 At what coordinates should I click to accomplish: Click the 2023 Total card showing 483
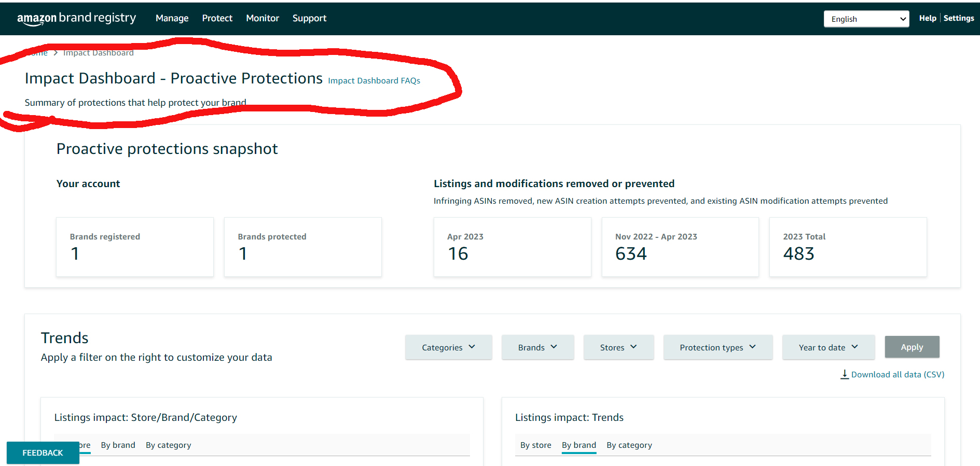pos(848,247)
